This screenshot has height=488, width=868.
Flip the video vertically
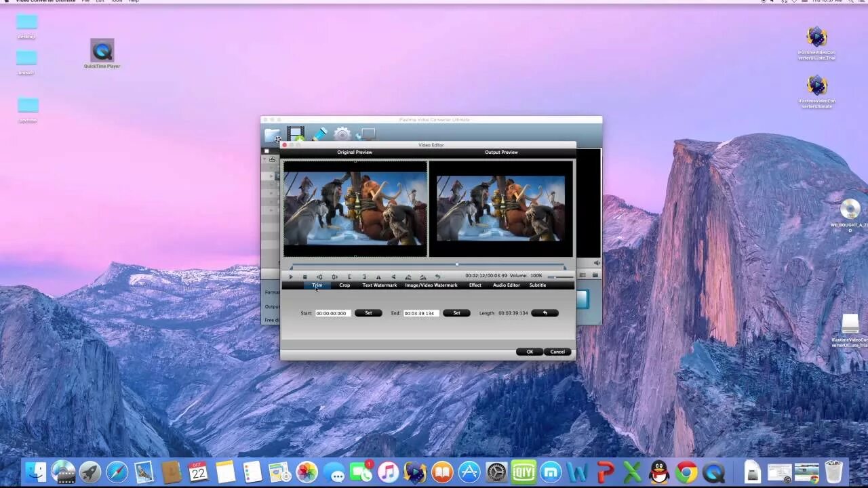point(393,277)
